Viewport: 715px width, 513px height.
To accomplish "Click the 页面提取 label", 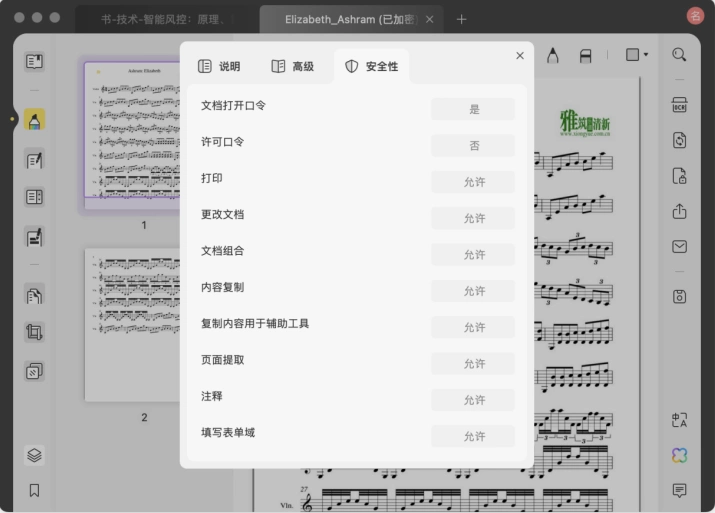I will pos(223,360).
